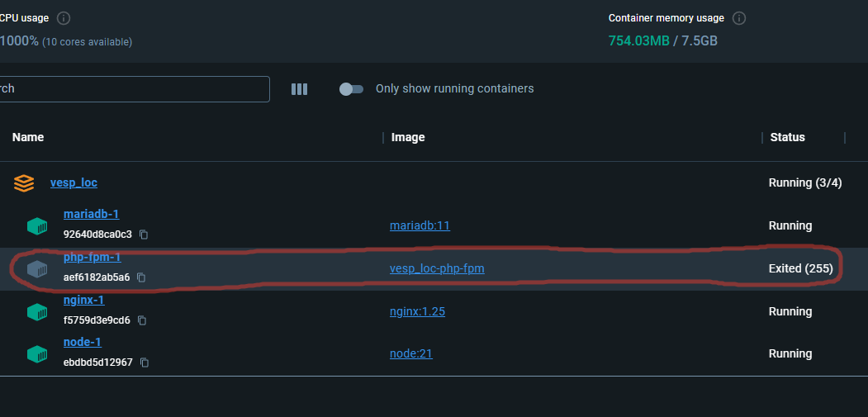Open the nginx:1.25 image link

(x=417, y=311)
